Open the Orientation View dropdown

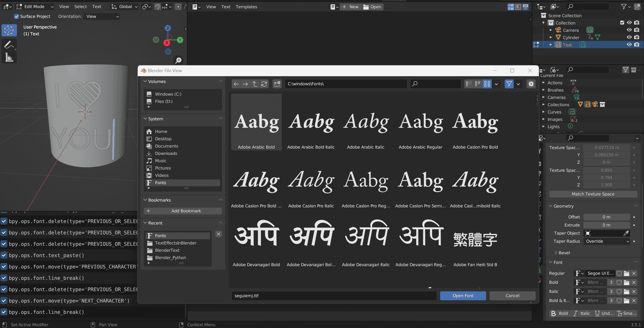[102, 16]
